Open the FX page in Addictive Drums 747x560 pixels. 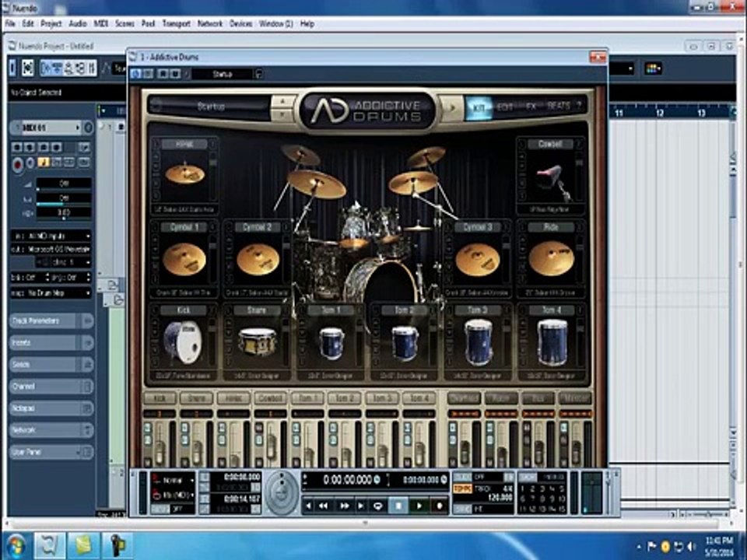(531, 107)
